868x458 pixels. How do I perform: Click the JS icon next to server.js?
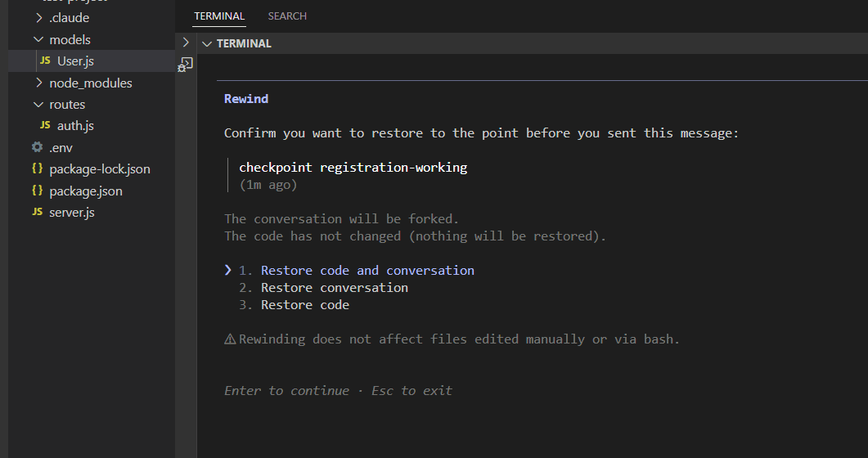(37, 211)
